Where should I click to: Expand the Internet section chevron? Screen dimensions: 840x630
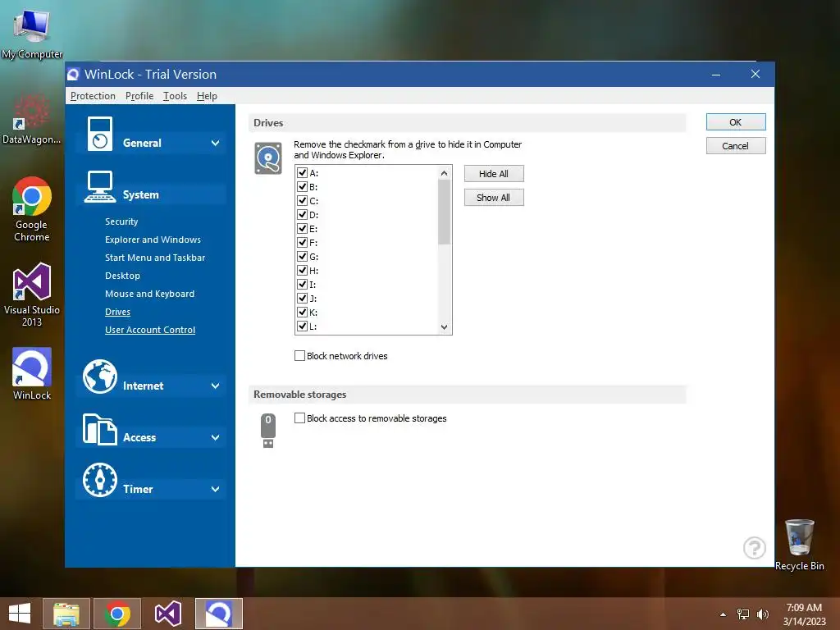coord(216,386)
